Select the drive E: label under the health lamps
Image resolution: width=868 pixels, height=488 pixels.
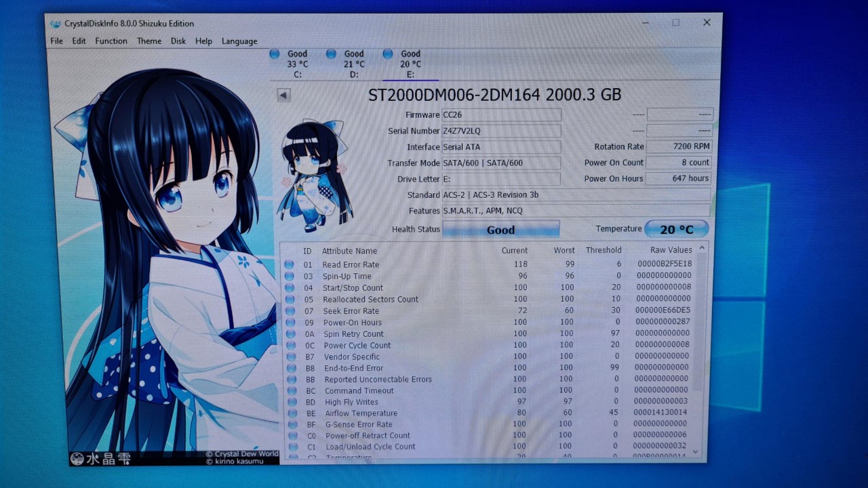click(x=410, y=75)
